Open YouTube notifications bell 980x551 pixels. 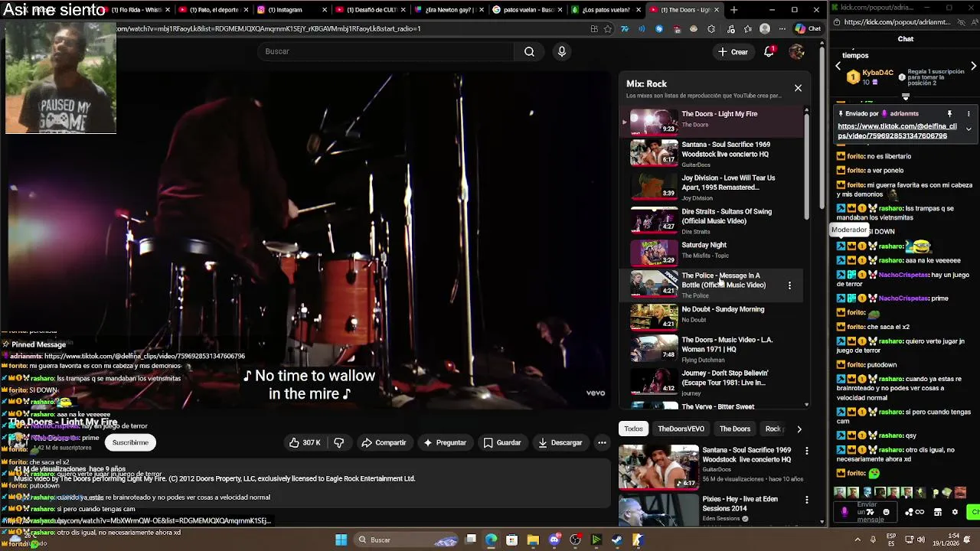pos(769,51)
